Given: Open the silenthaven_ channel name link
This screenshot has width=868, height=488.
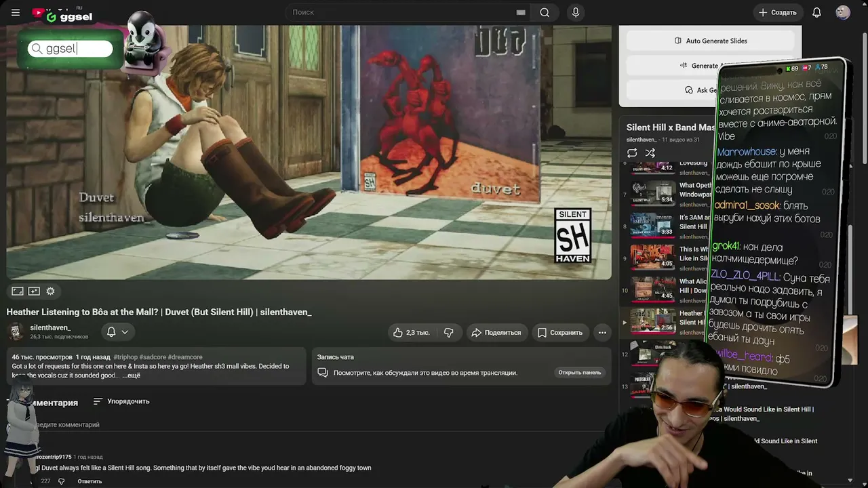Looking at the screenshot, I should 50,327.
